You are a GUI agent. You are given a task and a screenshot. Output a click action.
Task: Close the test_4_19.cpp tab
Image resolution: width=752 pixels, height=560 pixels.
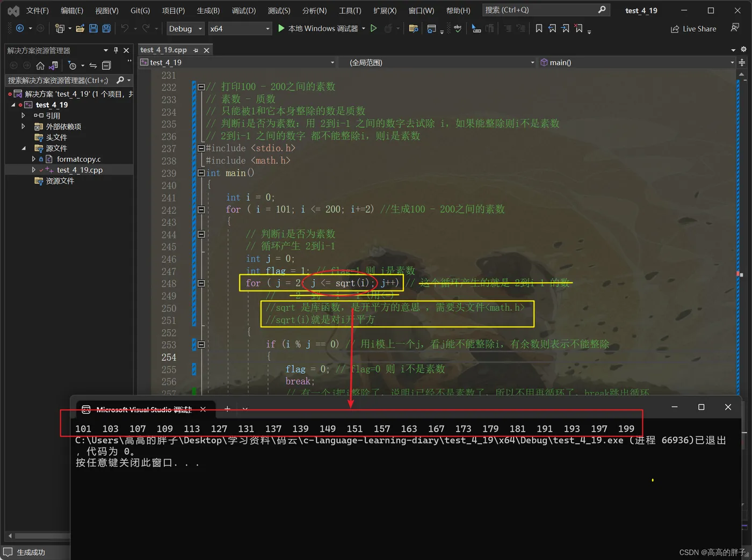(x=206, y=50)
